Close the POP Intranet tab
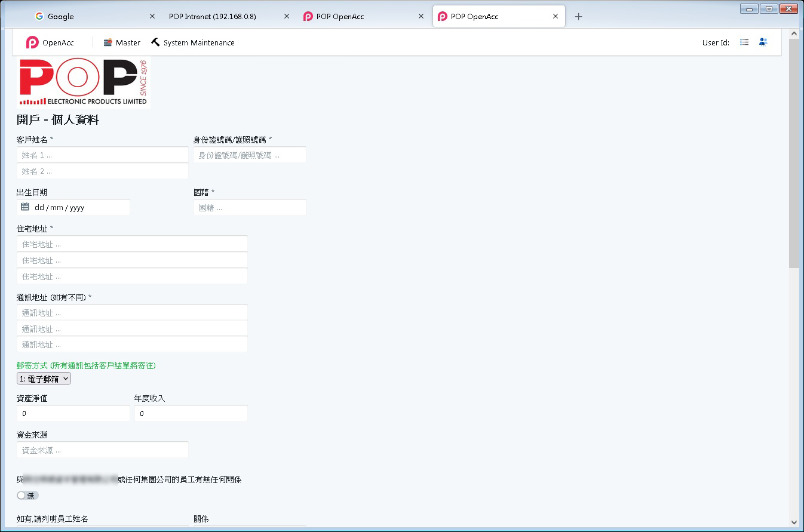The height and width of the screenshot is (532, 804). (x=287, y=17)
